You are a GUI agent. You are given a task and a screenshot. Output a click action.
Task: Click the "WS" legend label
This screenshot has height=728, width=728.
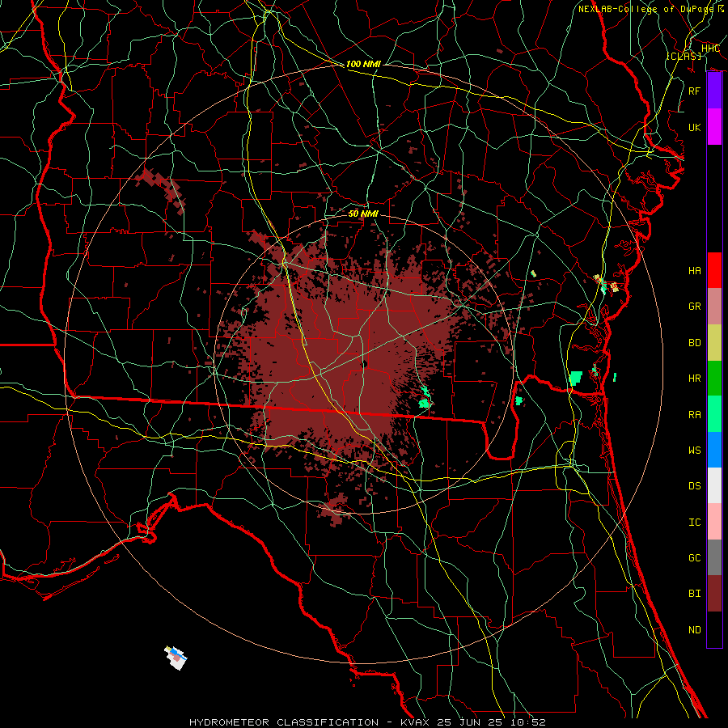(x=695, y=450)
